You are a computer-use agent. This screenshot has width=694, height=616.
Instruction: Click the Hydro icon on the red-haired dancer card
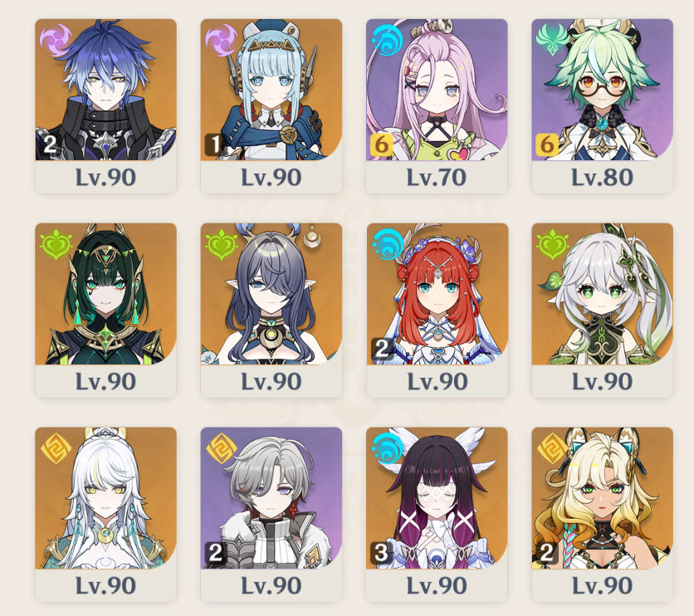pos(389,243)
